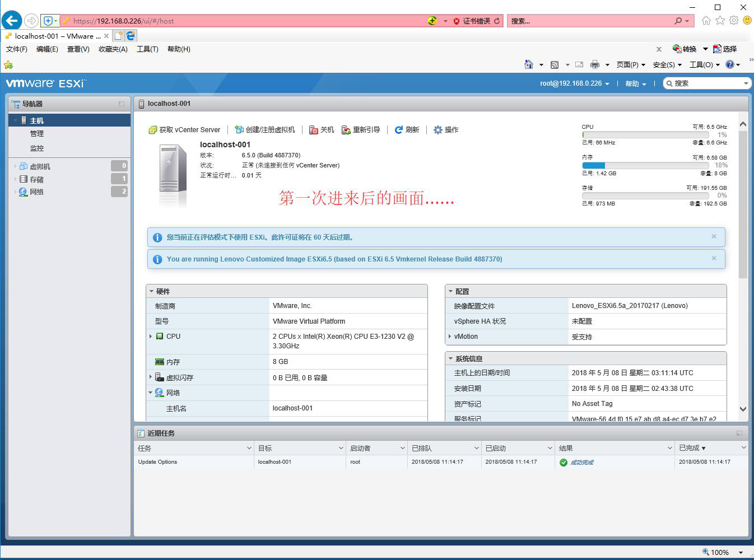Click the 获取 vCenter Server button
754x560 pixels.
[184, 130]
